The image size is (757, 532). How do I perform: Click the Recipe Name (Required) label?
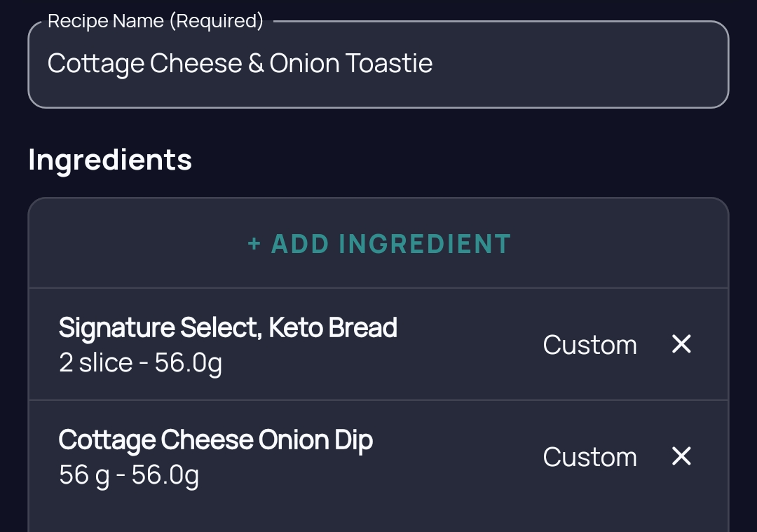point(156,21)
